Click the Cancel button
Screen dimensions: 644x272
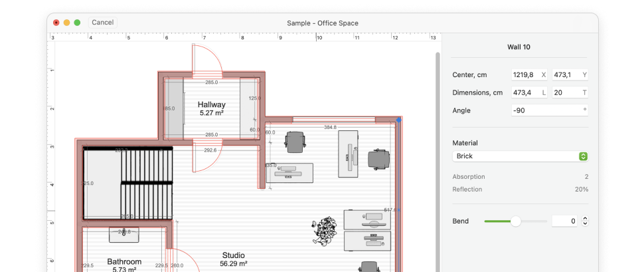(103, 22)
